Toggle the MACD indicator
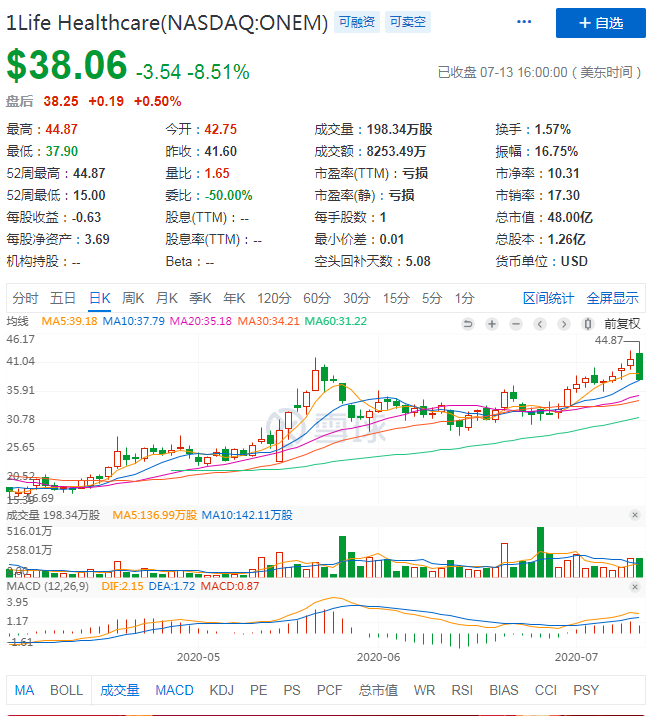Viewport: 661px width, 716px height. click(174, 690)
